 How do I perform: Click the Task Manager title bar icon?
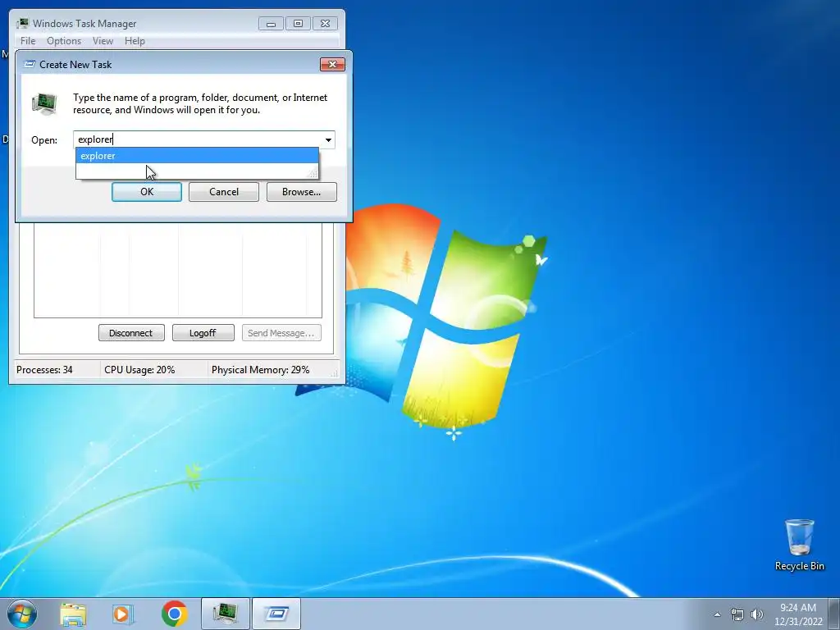click(x=22, y=24)
